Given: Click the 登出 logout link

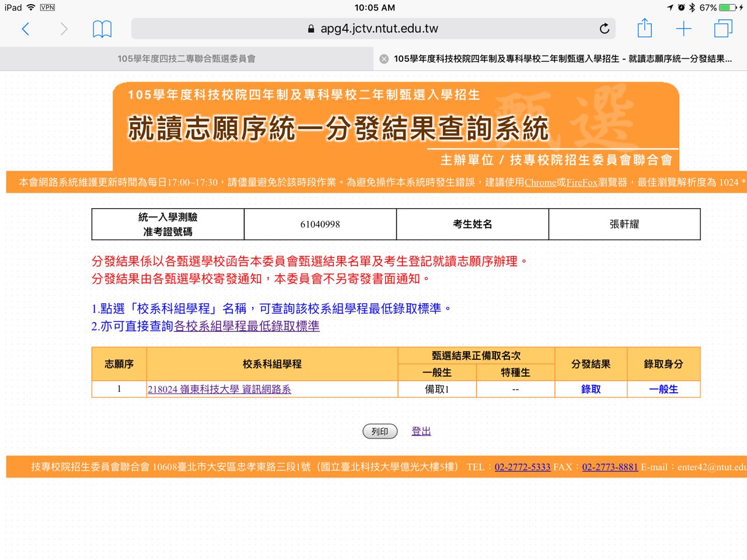Looking at the screenshot, I should 421,431.
